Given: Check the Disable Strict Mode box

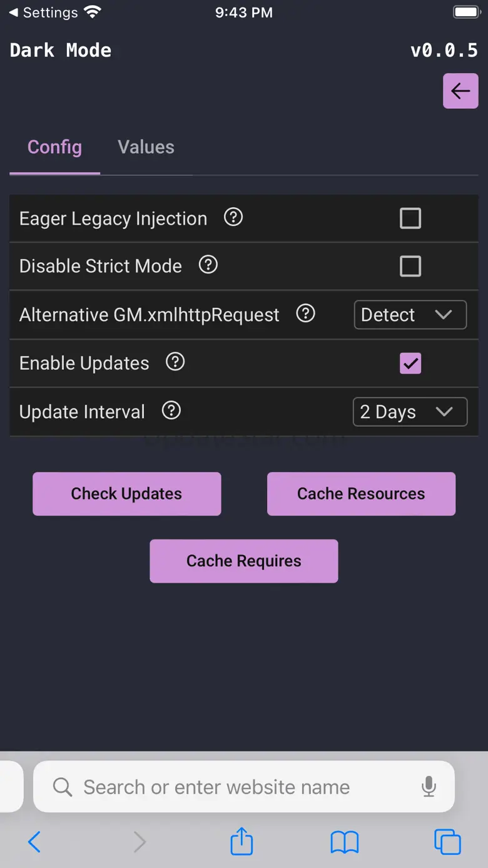Looking at the screenshot, I should (410, 266).
